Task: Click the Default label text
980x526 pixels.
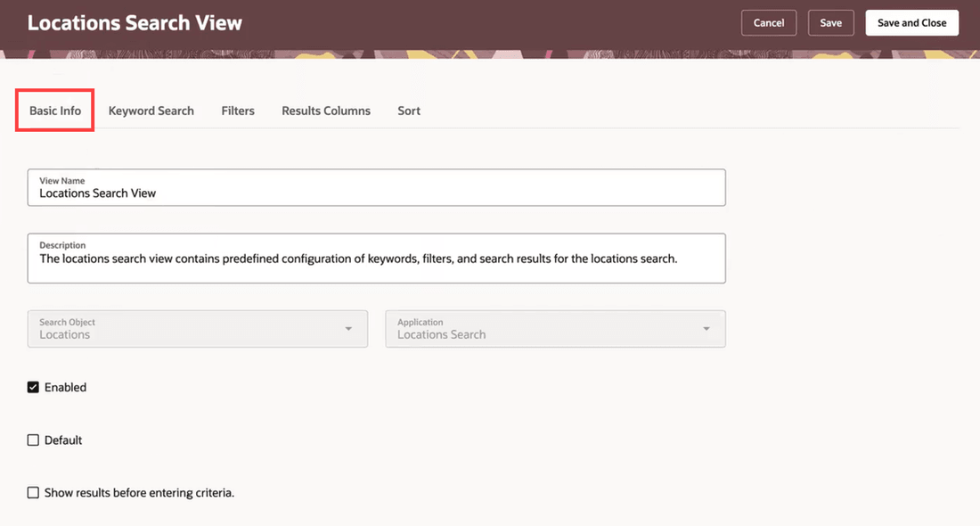Action: pyautogui.click(x=63, y=440)
